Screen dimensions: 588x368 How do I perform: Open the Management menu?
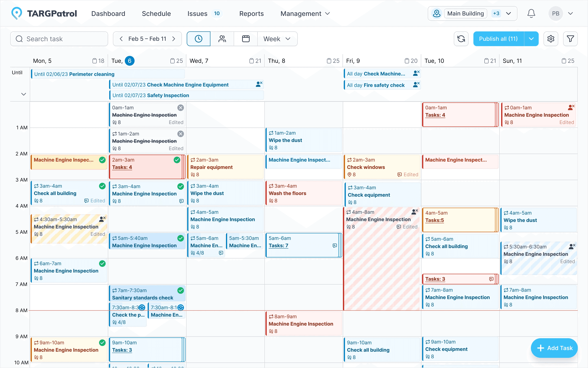(x=304, y=13)
